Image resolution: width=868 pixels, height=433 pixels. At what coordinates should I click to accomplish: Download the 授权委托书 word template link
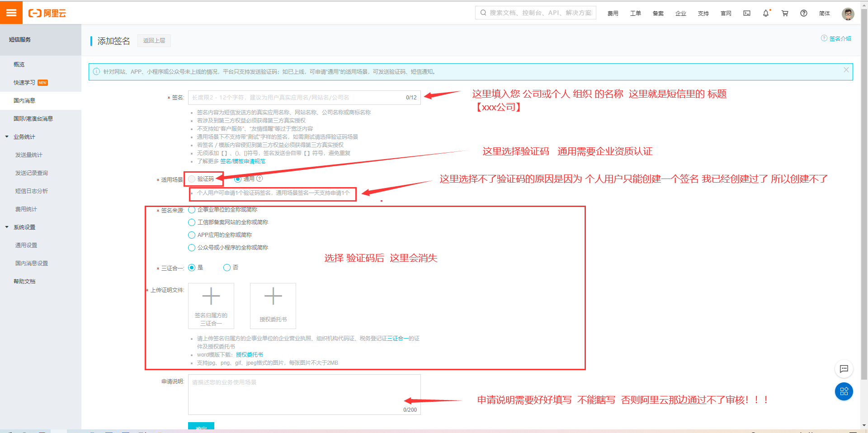[x=250, y=355]
